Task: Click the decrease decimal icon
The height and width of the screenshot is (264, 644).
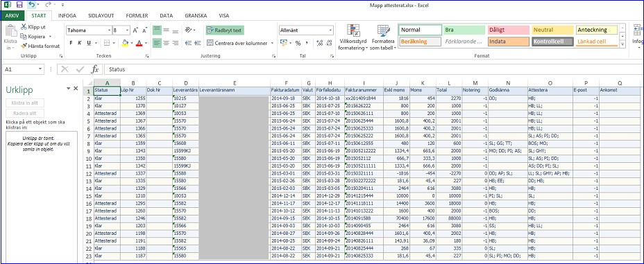Action: [x=328, y=43]
